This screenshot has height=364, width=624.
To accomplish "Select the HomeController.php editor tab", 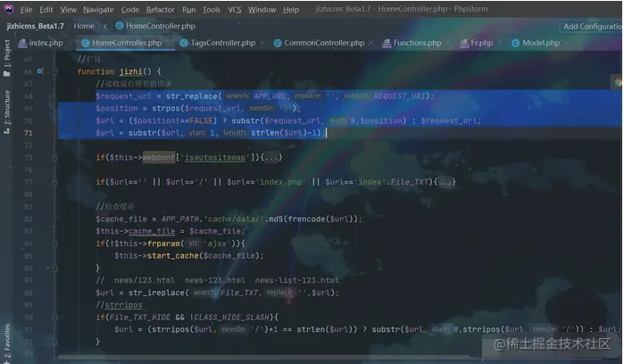I will point(127,43).
